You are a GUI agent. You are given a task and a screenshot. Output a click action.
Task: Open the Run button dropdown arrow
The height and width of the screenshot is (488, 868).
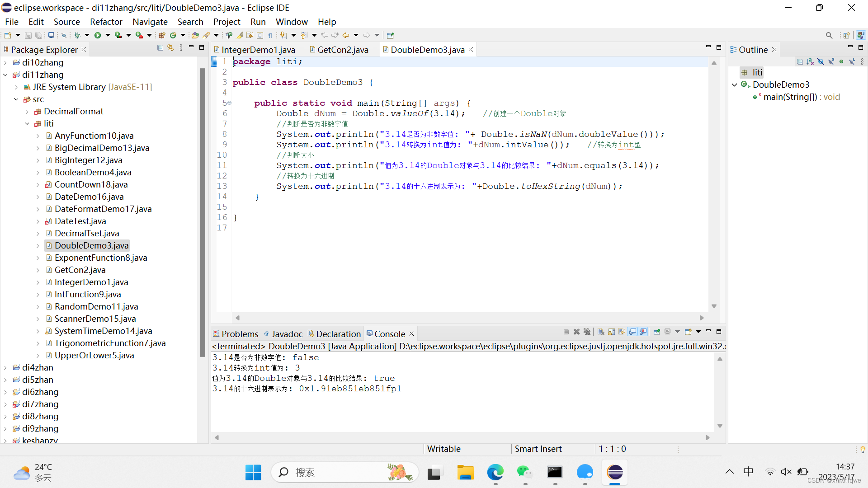point(108,35)
